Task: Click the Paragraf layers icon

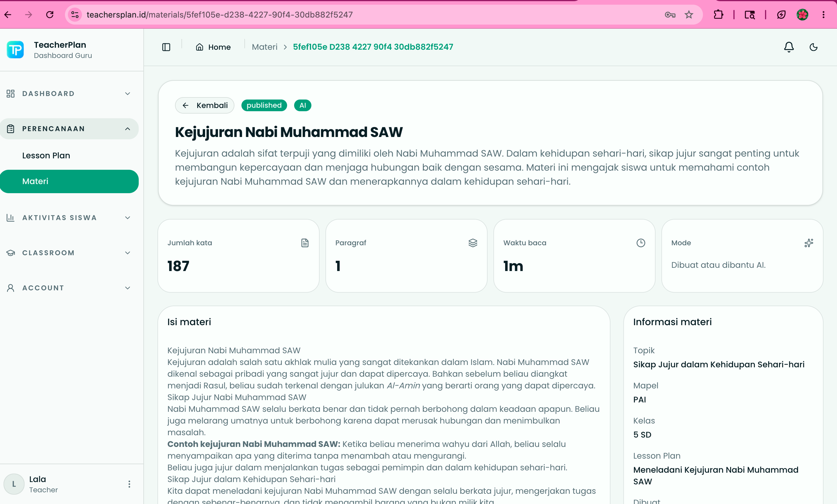Action: [473, 243]
